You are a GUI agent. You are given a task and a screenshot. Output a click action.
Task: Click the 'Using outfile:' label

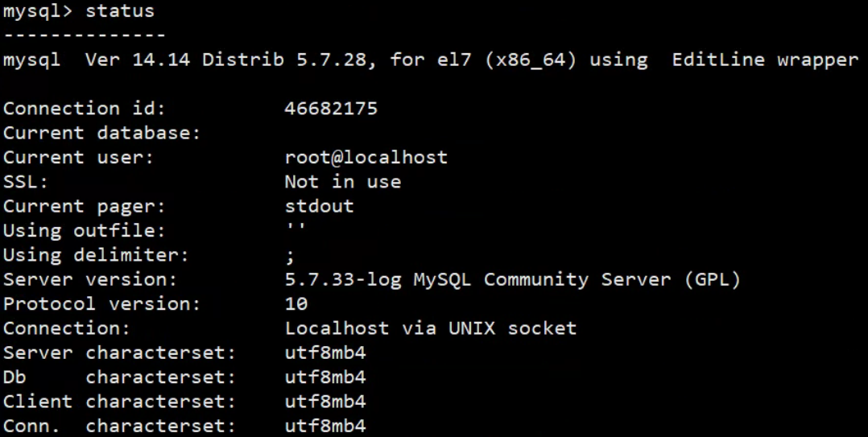point(84,230)
